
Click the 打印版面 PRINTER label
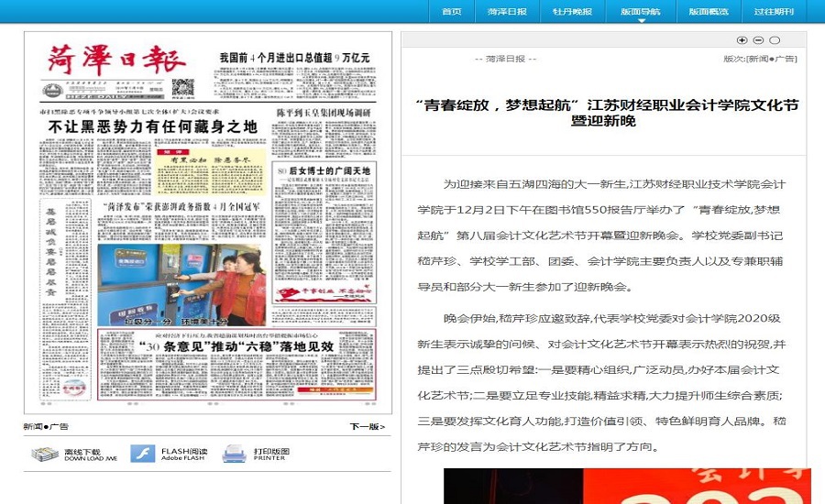click(271, 454)
